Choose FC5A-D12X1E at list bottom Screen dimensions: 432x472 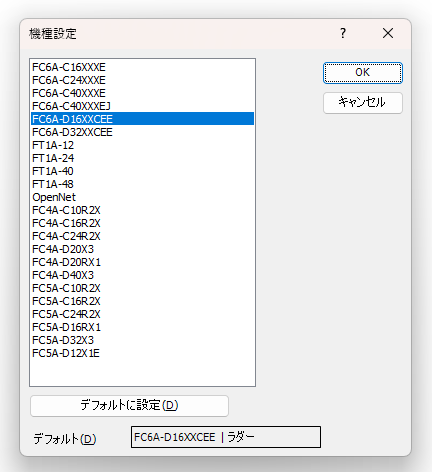point(142,353)
